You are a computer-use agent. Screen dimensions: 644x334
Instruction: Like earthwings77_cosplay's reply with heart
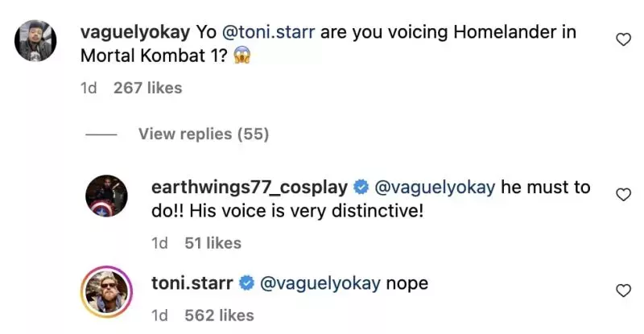coord(622,194)
